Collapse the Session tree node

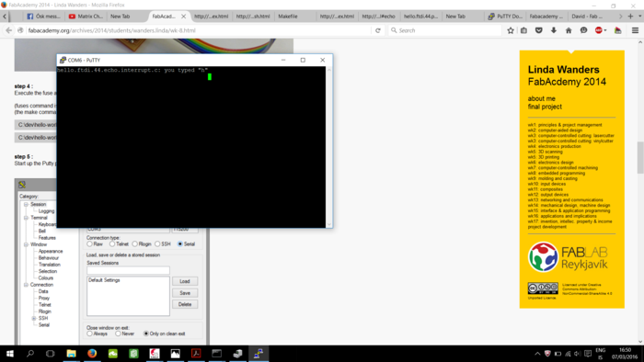tap(26, 204)
